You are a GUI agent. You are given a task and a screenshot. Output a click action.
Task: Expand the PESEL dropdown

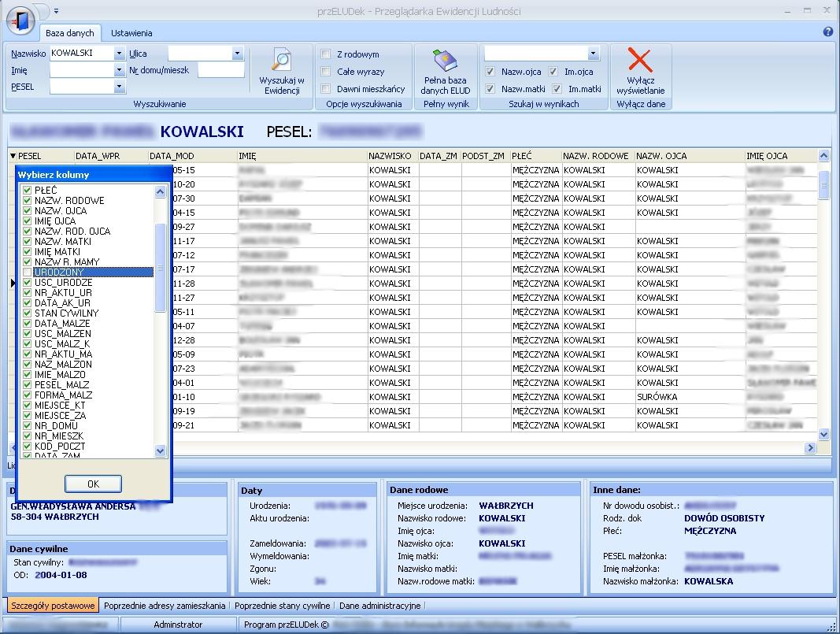(x=119, y=87)
